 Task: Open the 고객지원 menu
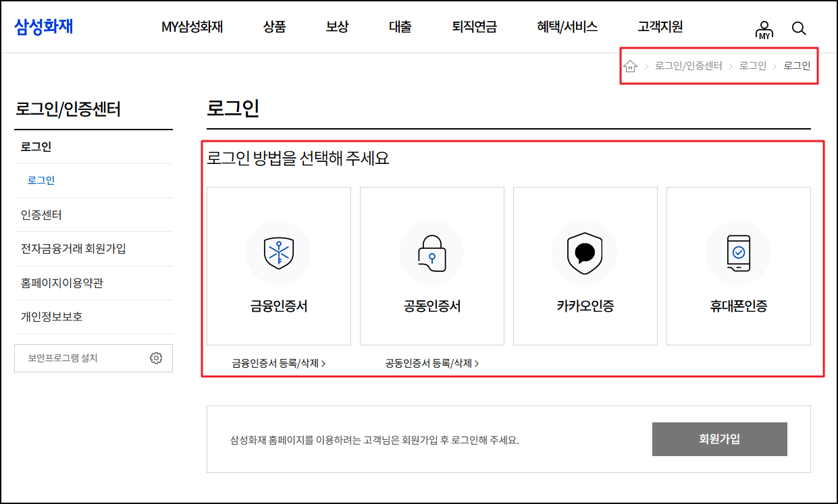click(x=660, y=28)
